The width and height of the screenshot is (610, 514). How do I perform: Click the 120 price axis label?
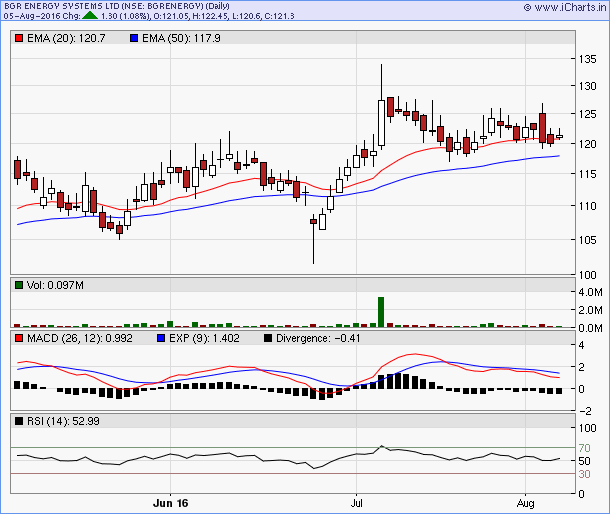(587, 144)
